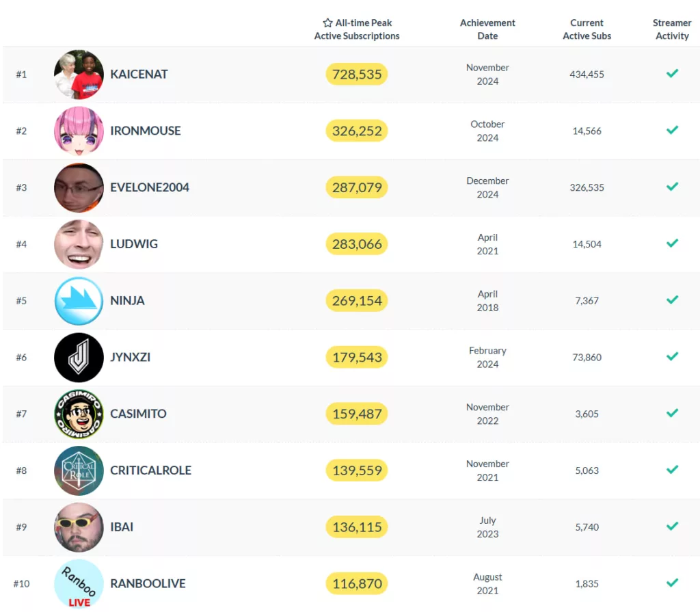Open KAICENAT's profile avatar
This screenshot has width=700, height=612.
(79, 74)
